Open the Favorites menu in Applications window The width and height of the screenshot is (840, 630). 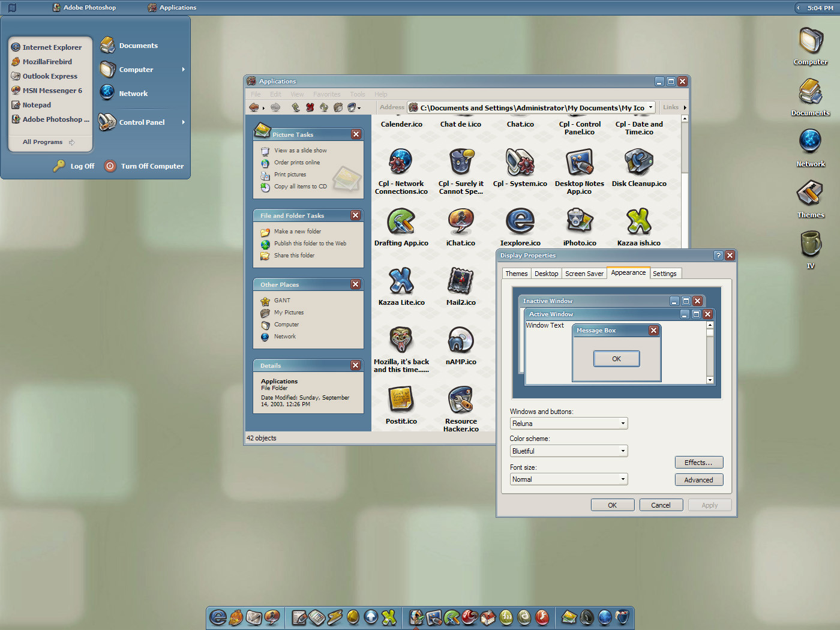coord(326,94)
